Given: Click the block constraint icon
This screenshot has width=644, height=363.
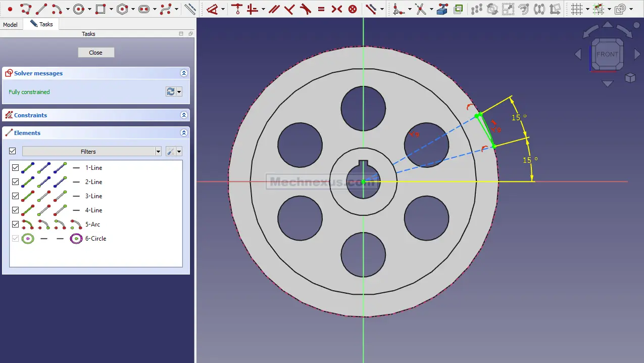Looking at the screenshot, I should [x=353, y=9].
